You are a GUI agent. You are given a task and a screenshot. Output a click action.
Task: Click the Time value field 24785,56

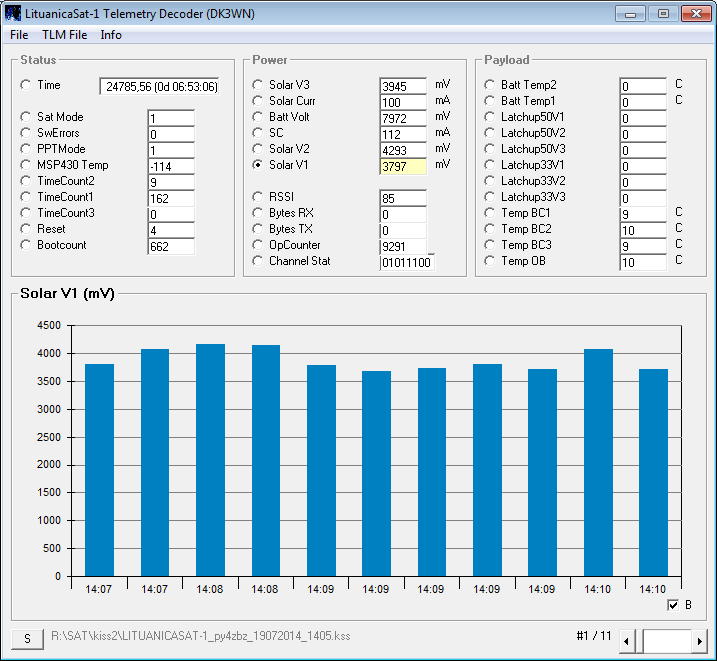point(160,87)
